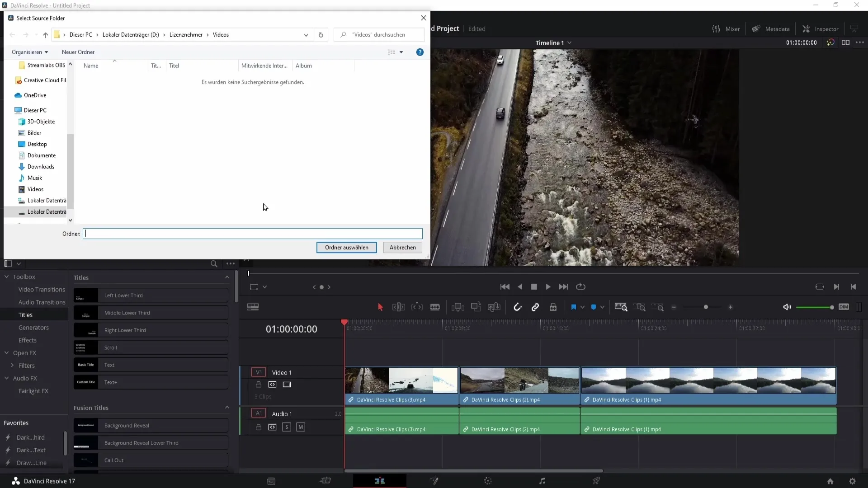
Task: Click the Metadata panel icon
Action: pyautogui.click(x=758, y=28)
